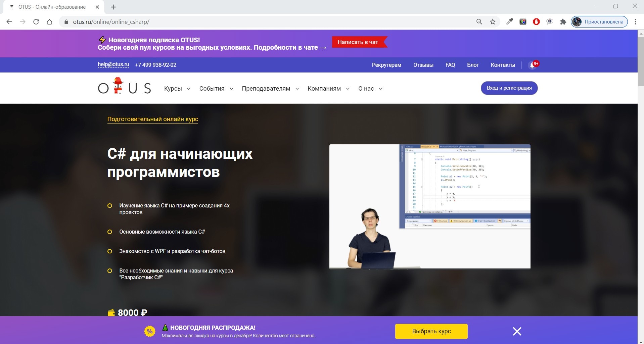644x344 pixels.
Task: Expand the О нас dropdown menu
Action: pyautogui.click(x=370, y=89)
